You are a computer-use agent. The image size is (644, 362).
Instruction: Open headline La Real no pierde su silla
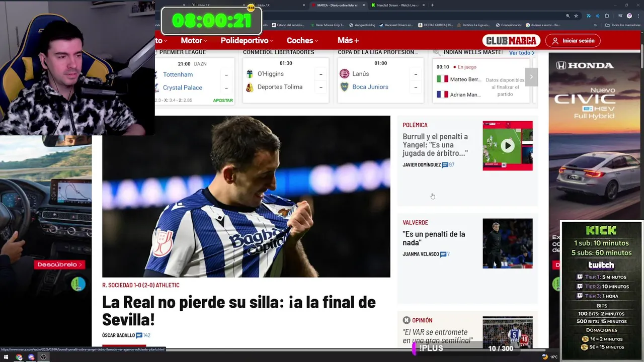pos(239,310)
